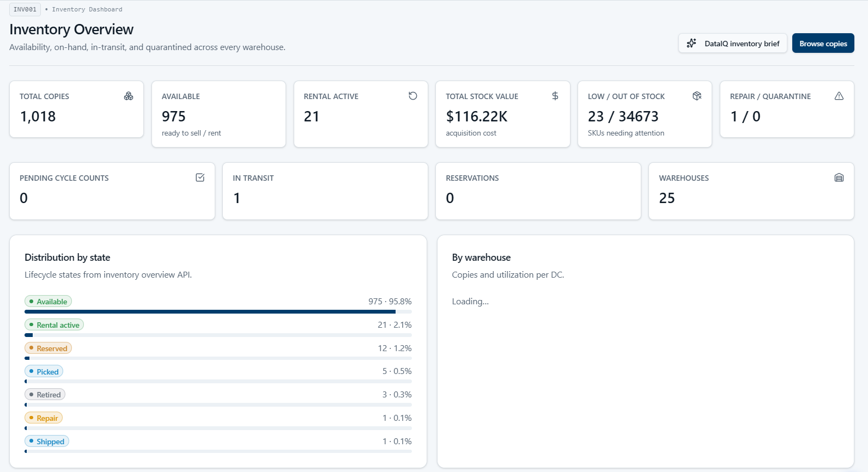The image size is (868, 472).
Task: Click the warehouse building icon on Warehouses card
Action: (x=839, y=177)
